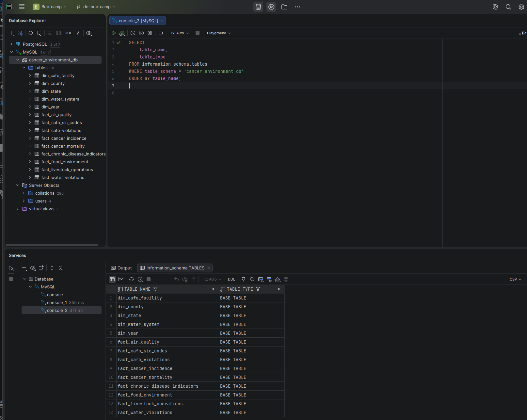
Task: Reload the results grid page
Action: [x=132, y=279]
